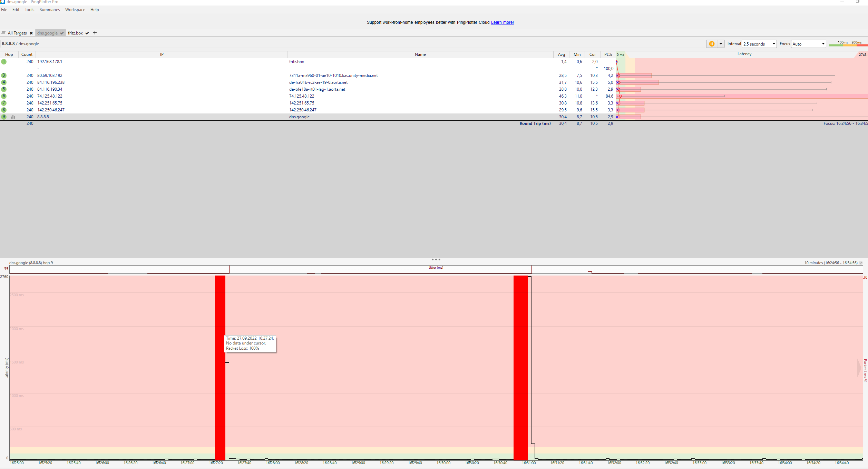Click the hop 9 graph bars icon

pyautogui.click(x=13, y=117)
